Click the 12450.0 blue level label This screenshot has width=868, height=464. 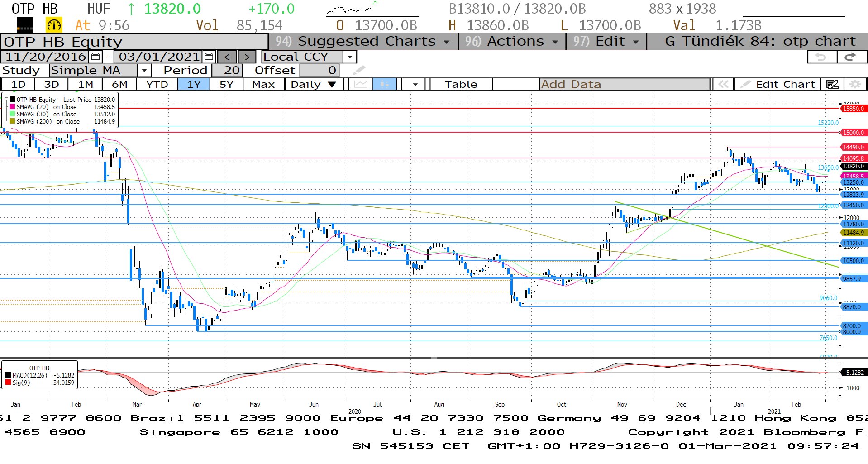point(853,205)
